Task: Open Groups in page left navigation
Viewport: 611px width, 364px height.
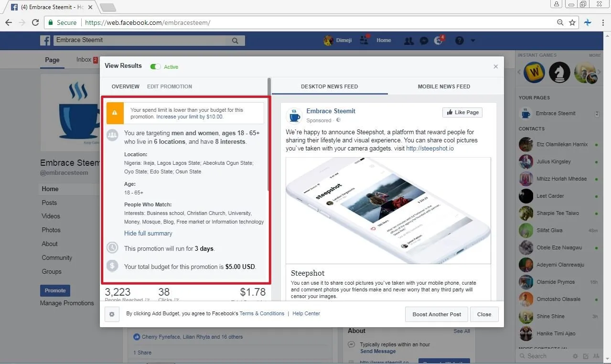Action: click(x=52, y=272)
